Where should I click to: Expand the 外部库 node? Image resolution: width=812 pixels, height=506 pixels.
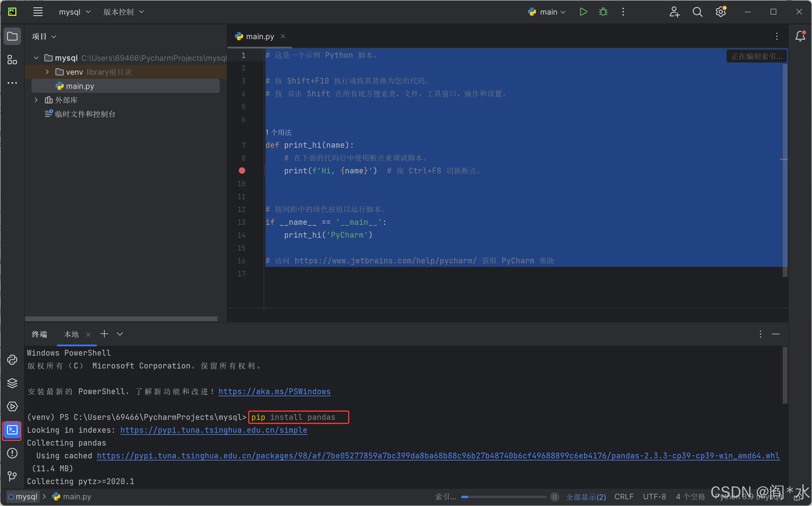click(36, 100)
